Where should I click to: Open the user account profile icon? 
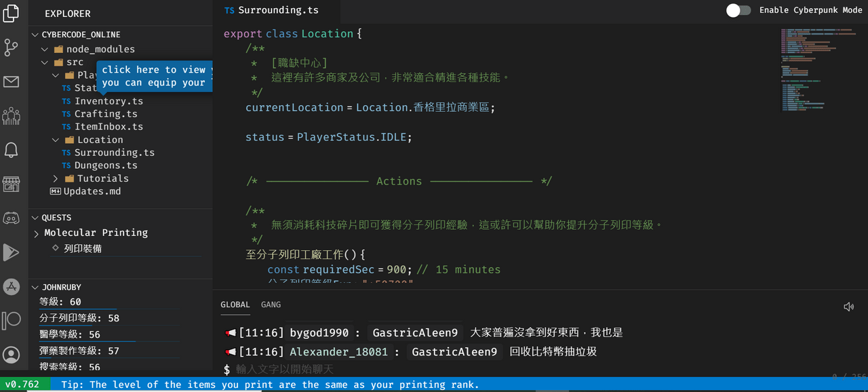12,354
